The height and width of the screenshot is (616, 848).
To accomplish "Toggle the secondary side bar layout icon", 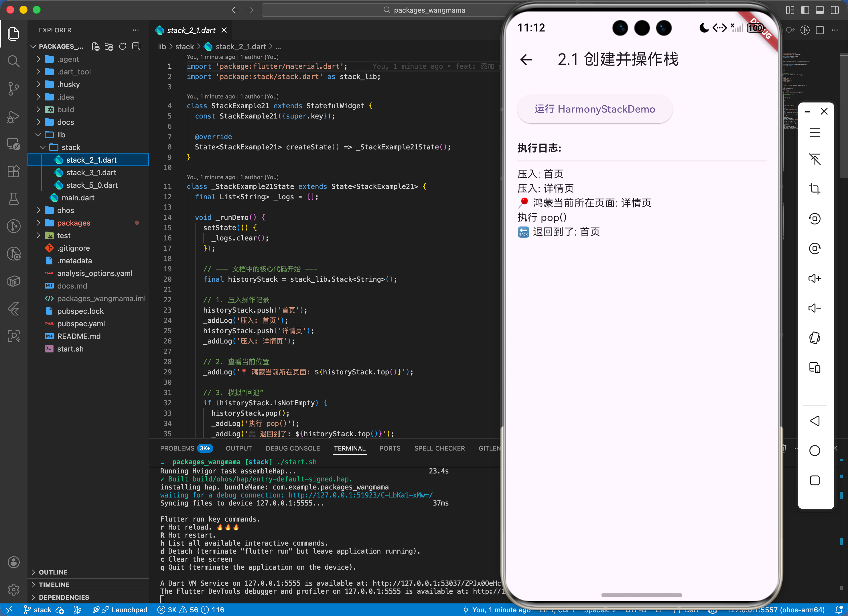I will pyautogui.click(x=835, y=10).
